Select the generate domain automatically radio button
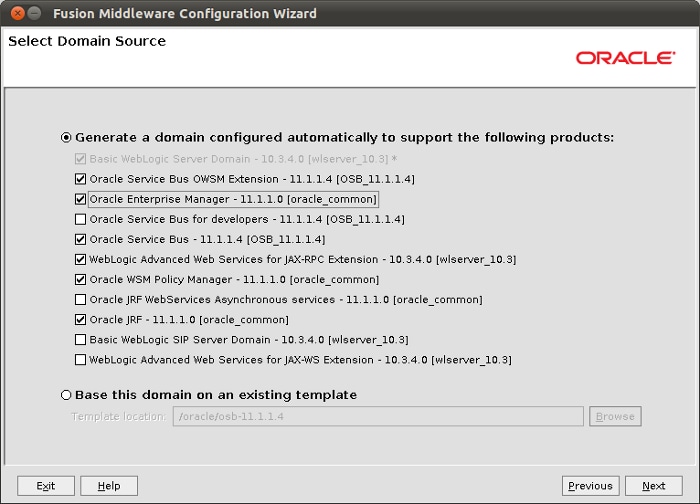 pos(66,138)
